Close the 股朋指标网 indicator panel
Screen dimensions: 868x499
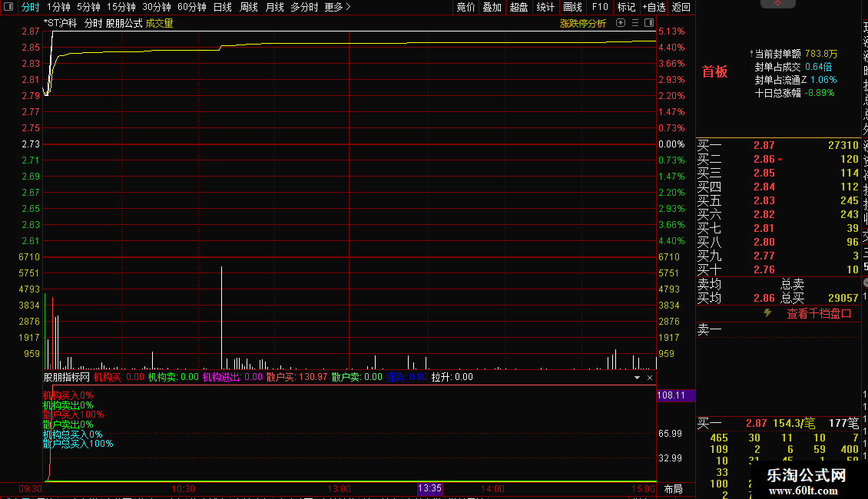650,377
